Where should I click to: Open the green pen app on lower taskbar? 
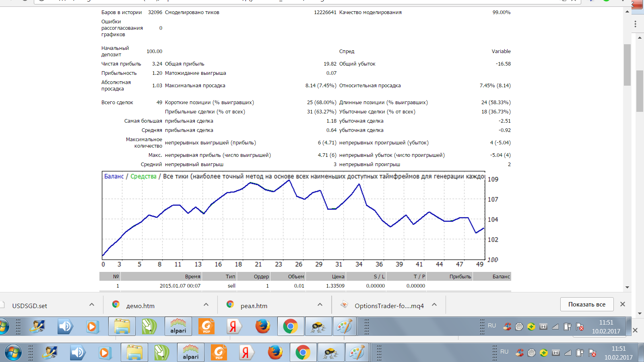[x=162, y=352]
